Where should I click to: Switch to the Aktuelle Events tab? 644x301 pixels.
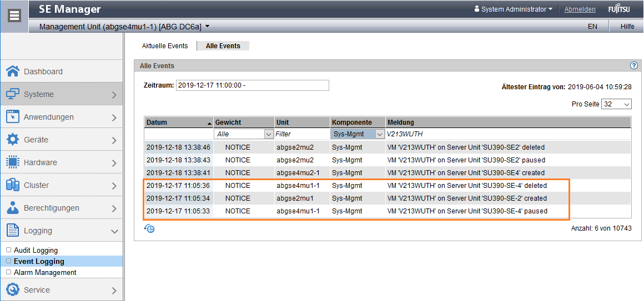click(165, 46)
